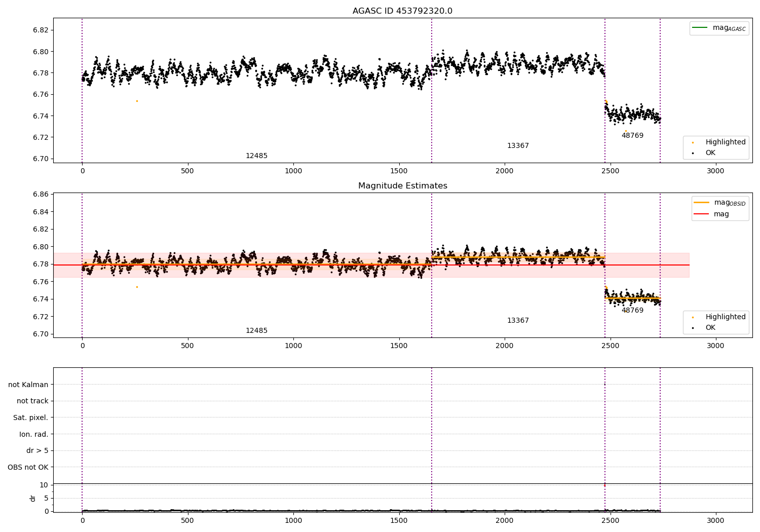Click the 6.86 tick in Magnitude Estimates plot
760x532 pixels.
[x=41, y=195]
